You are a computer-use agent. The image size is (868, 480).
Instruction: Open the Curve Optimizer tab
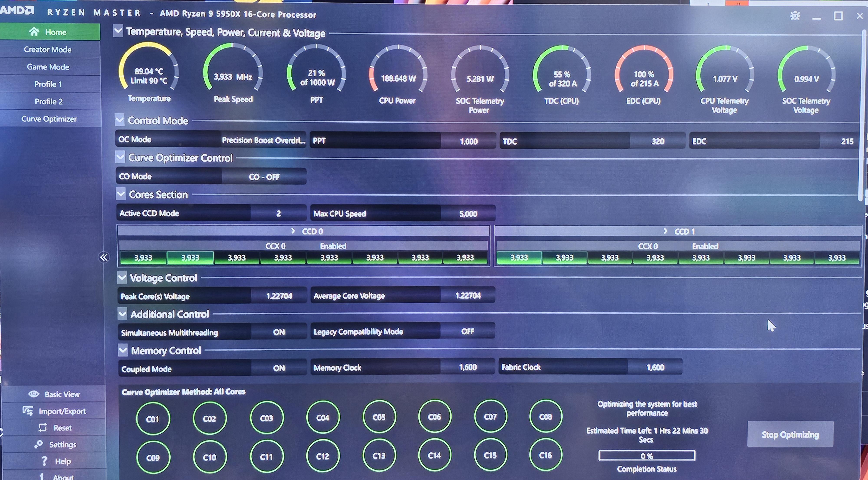50,119
